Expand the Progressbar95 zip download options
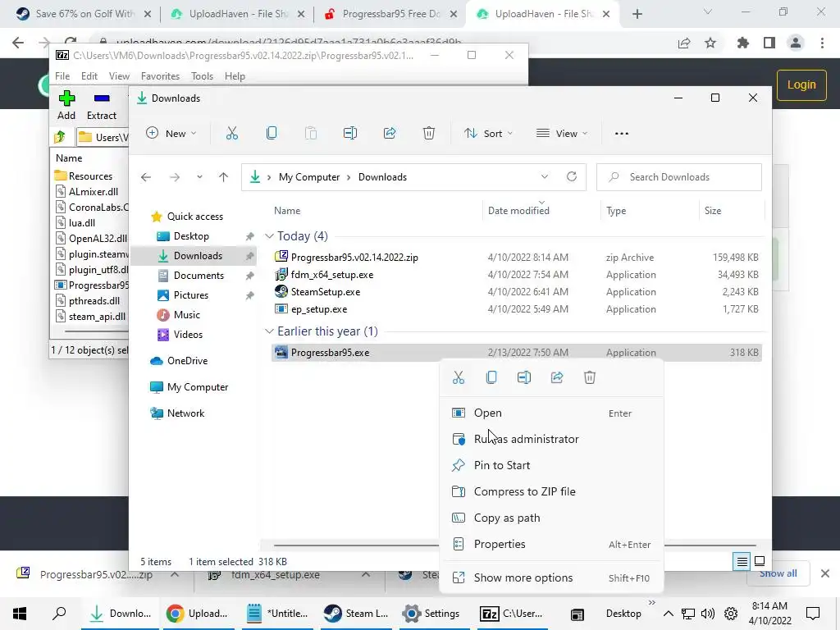The width and height of the screenshot is (840, 630). coord(175,574)
